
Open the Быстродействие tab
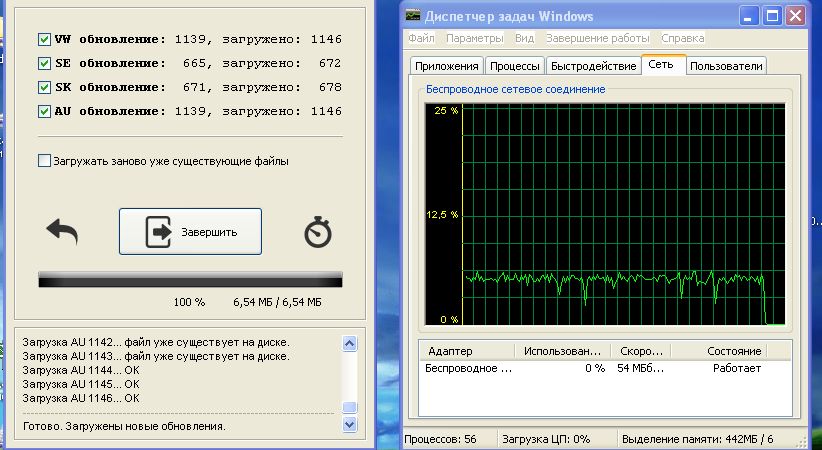pyautogui.click(x=593, y=66)
